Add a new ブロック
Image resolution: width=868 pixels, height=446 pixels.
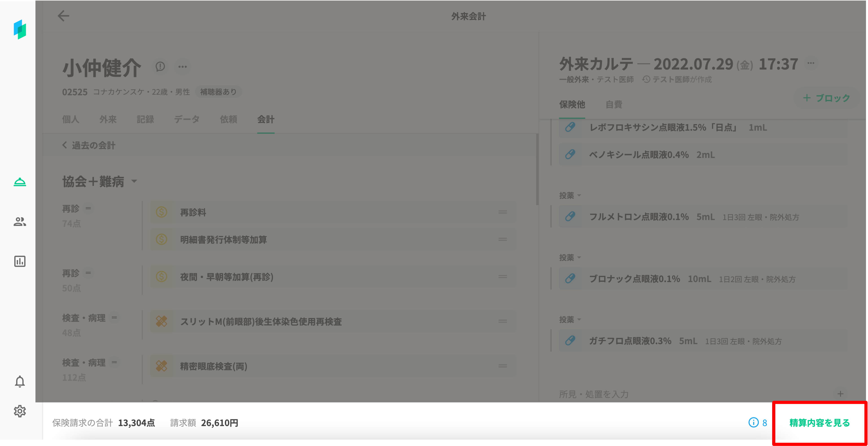pyautogui.click(x=826, y=98)
